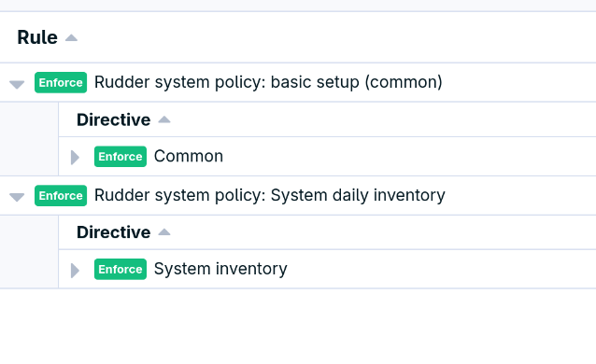Collapse the System daily inventory rule

coord(17,197)
